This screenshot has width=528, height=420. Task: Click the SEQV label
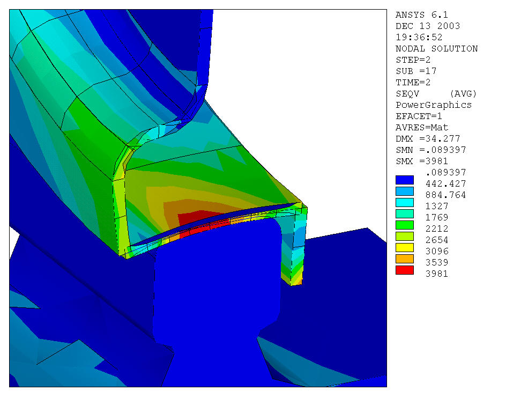(407, 94)
